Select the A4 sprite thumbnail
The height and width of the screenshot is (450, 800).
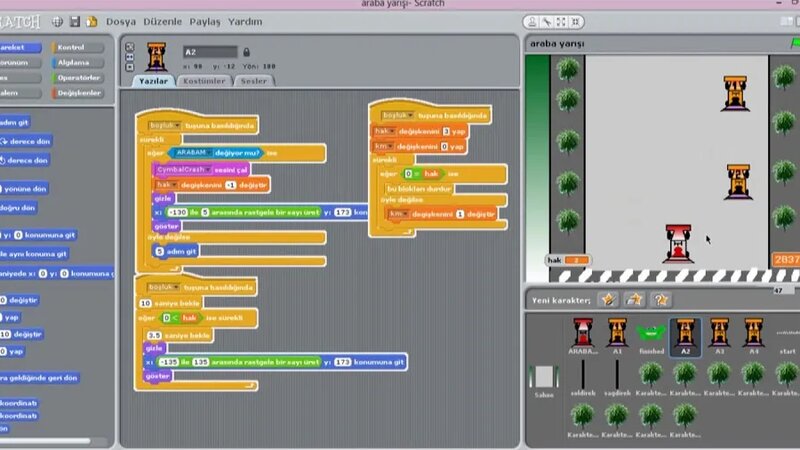(x=754, y=336)
